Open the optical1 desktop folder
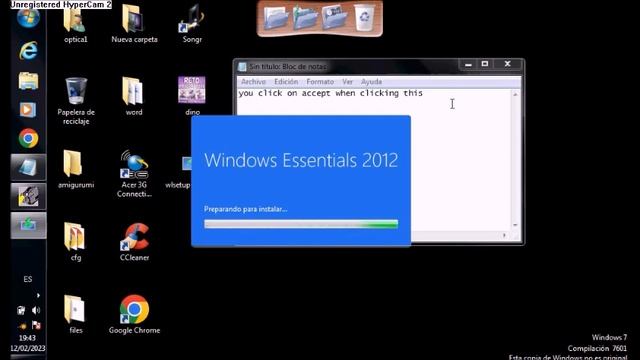The image size is (640, 360). pos(75,22)
